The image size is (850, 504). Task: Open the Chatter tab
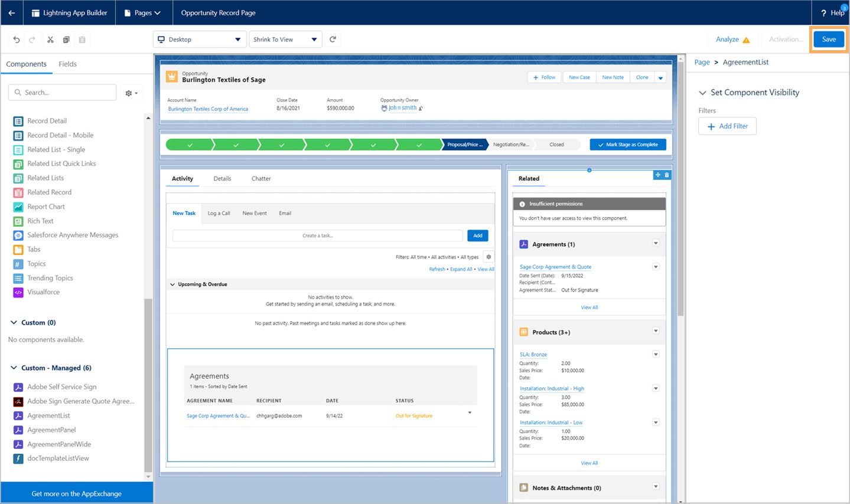pyautogui.click(x=261, y=178)
